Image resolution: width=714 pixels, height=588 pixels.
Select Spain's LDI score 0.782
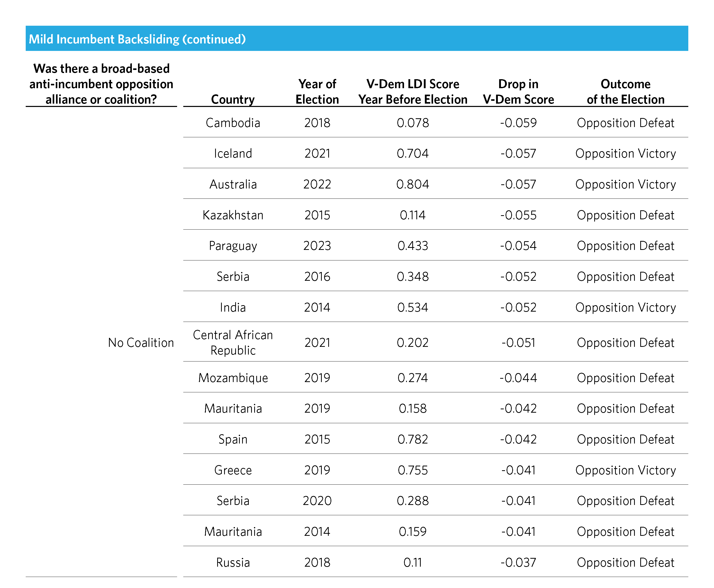coord(412,439)
